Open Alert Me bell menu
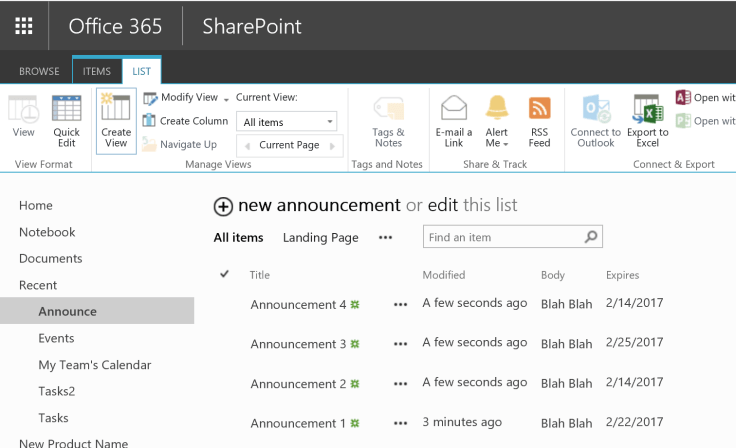 [497, 121]
